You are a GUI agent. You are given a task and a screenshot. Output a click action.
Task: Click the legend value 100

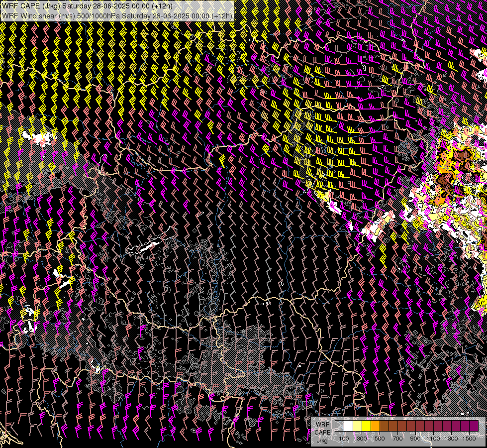[x=344, y=439]
